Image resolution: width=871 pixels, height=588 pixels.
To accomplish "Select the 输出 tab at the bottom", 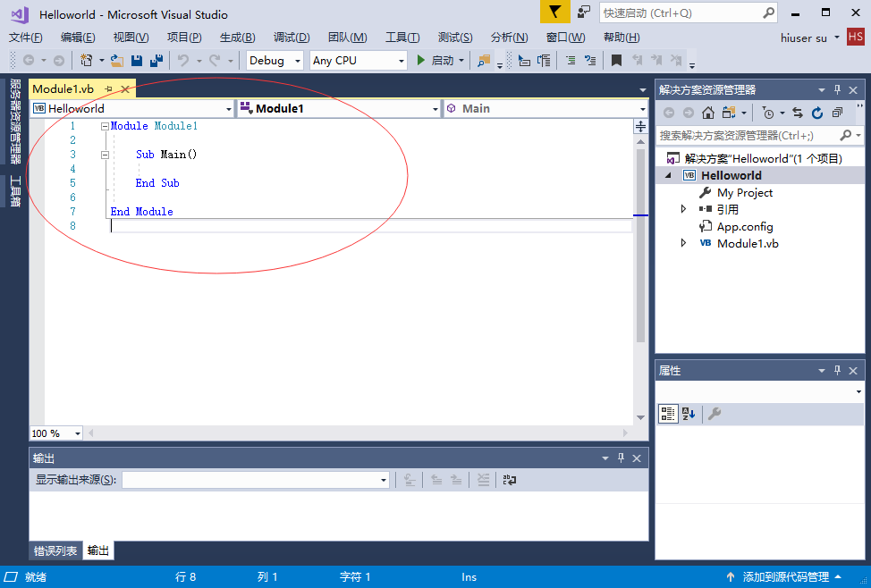I will coord(98,550).
